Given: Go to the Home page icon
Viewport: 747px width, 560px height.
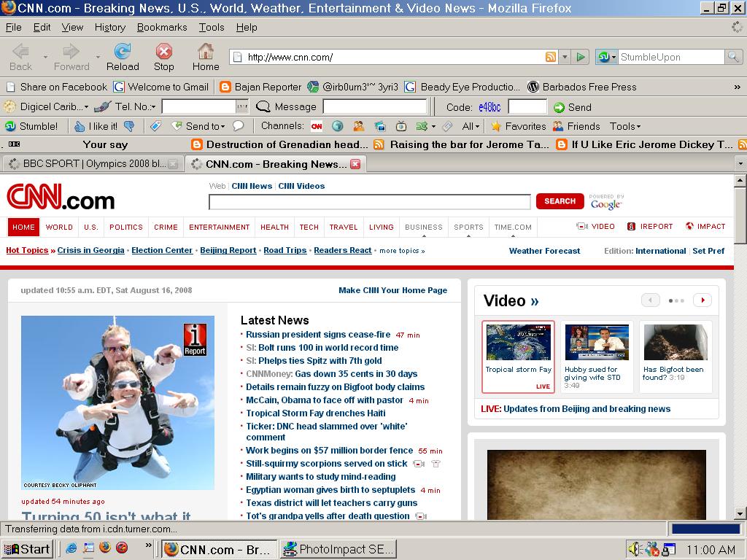Looking at the screenshot, I should pos(206,57).
